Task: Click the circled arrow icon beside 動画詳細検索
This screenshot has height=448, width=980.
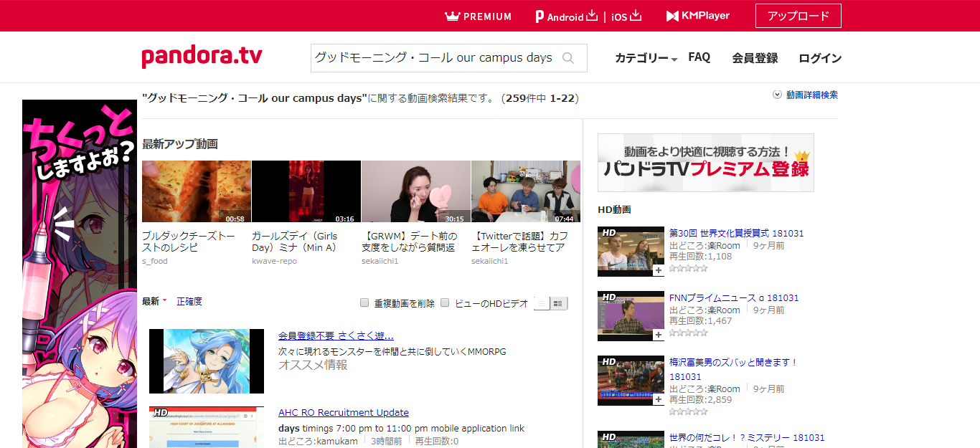Action: click(x=777, y=95)
